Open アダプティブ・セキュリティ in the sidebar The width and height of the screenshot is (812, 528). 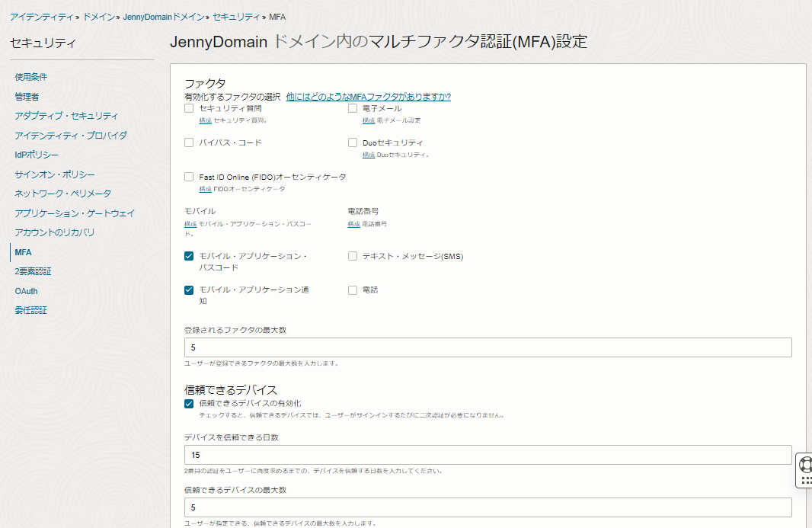coord(66,116)
